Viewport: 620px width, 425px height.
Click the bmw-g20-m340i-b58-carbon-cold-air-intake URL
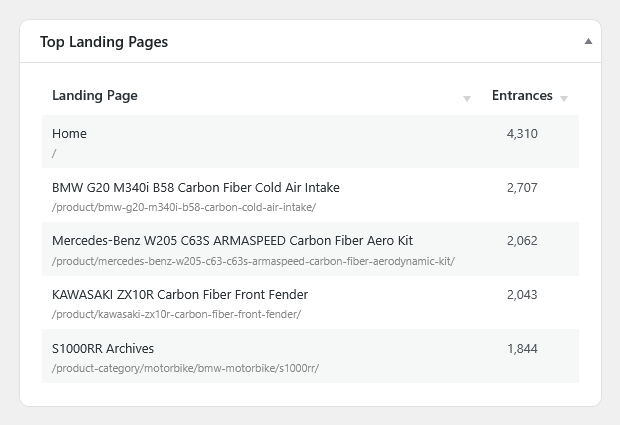184,207
